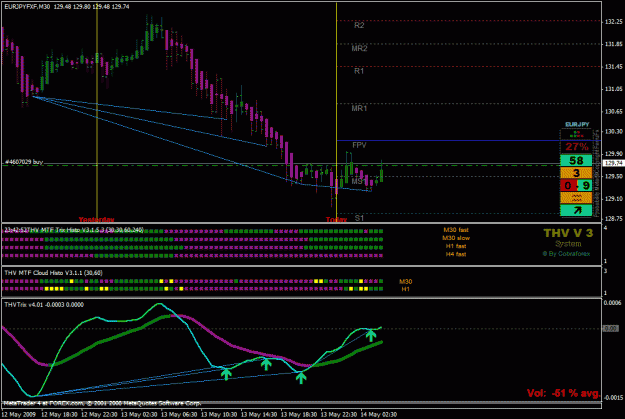Click the THVTrix v4.01 indicator label
The width and height of the screenshot is (625, 419).
tap(44, 305)
